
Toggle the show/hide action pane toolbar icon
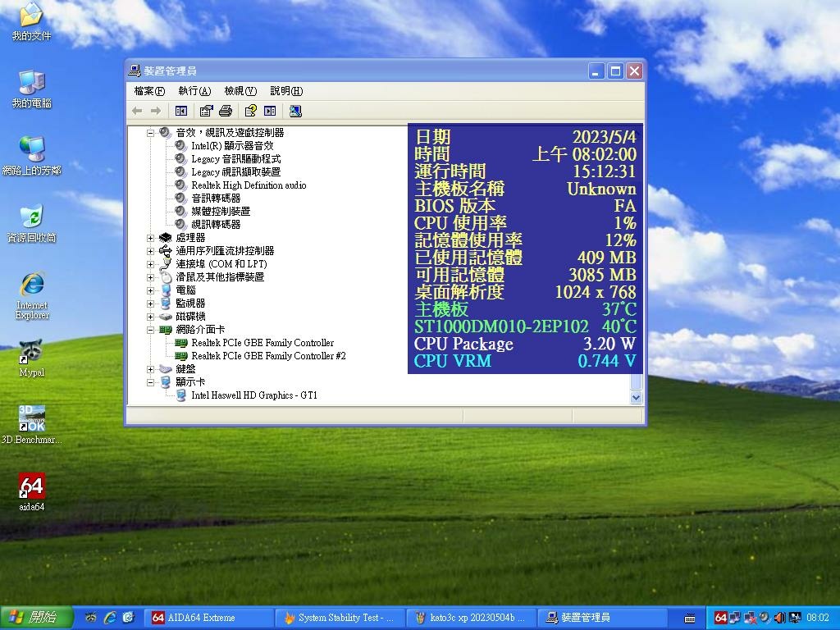[270, 111]
